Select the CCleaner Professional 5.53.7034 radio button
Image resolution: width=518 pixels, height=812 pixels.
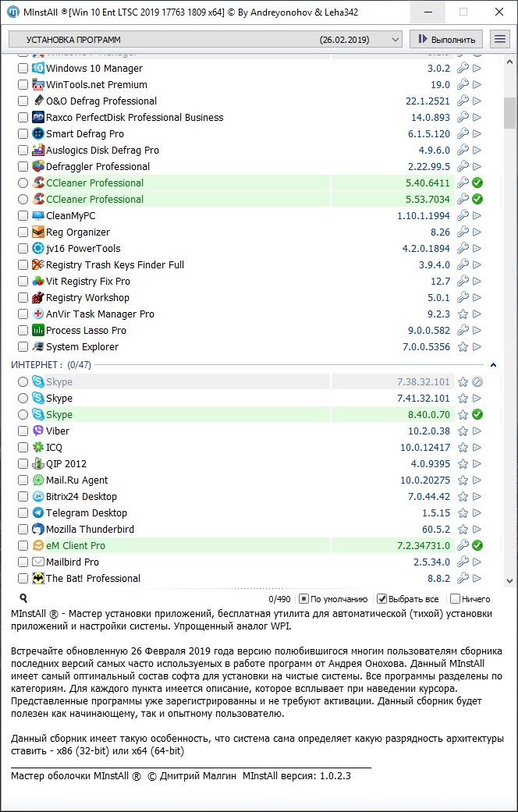click(23, 200)
